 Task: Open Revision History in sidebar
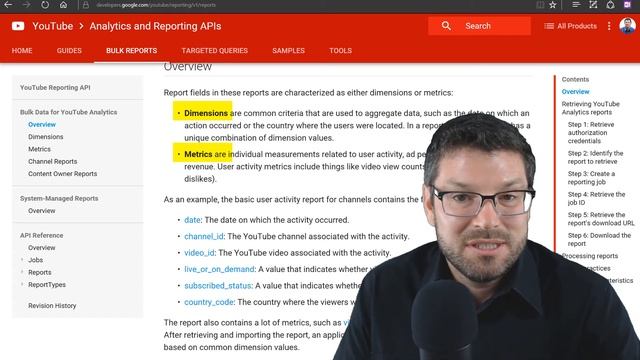click(52, 306)
